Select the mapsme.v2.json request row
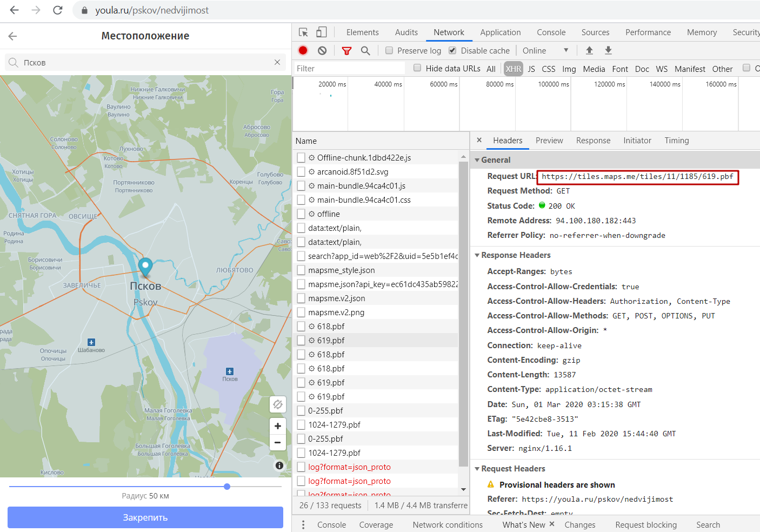 tap(376, 298)
